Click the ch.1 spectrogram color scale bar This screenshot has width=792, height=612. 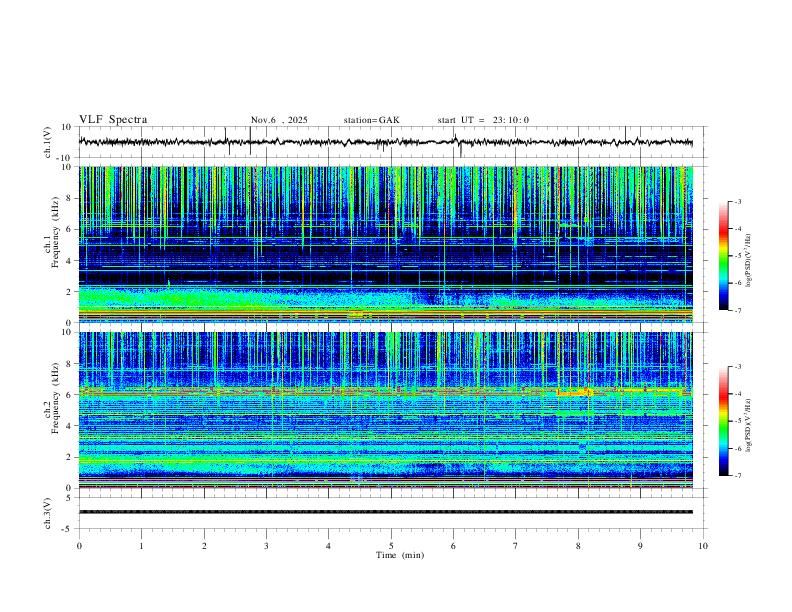pyautogui.click(x=724, y=256)
